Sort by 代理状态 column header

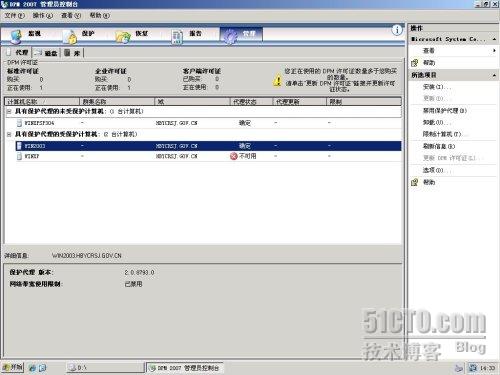tap(252, 101)
